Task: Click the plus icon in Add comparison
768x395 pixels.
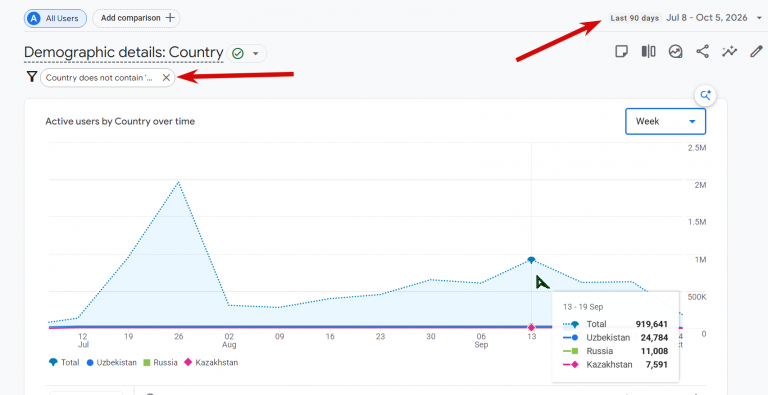Action: coord(170,18)
